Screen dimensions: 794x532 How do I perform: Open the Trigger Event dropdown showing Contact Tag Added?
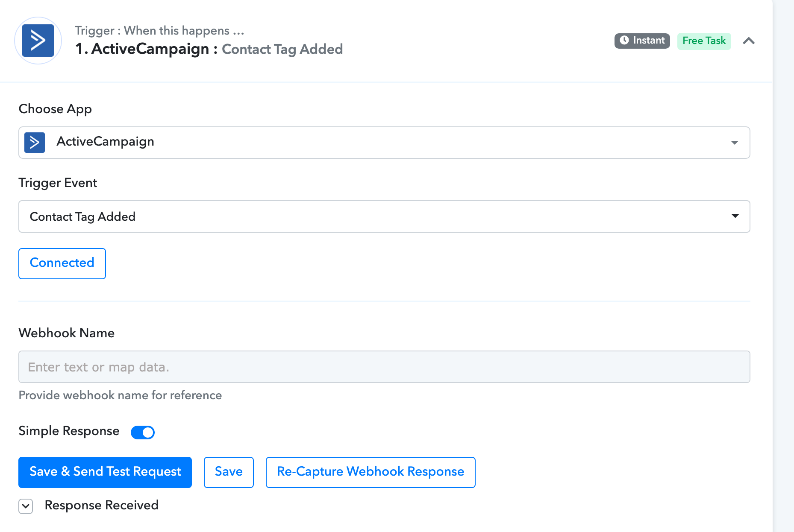pos(384,216)
